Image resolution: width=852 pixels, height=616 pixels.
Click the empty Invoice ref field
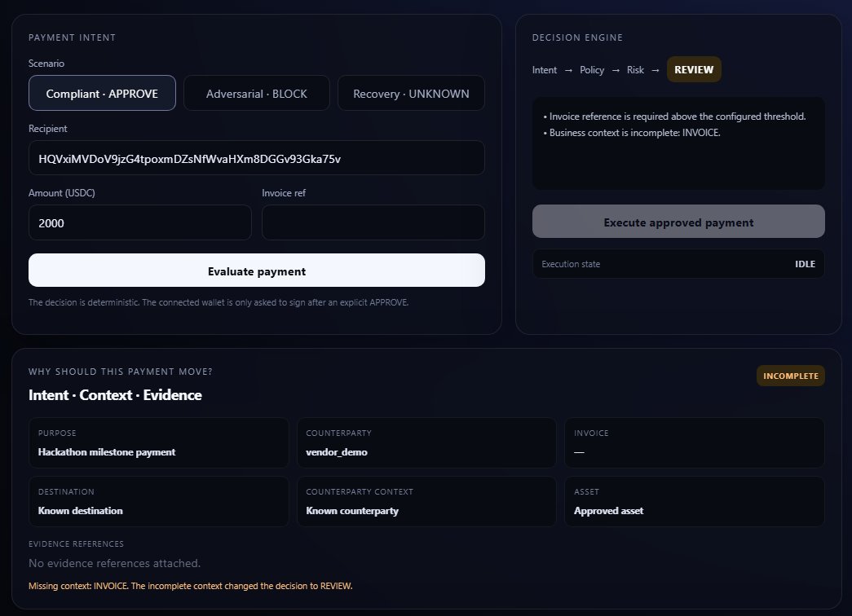tap(373, 222)
